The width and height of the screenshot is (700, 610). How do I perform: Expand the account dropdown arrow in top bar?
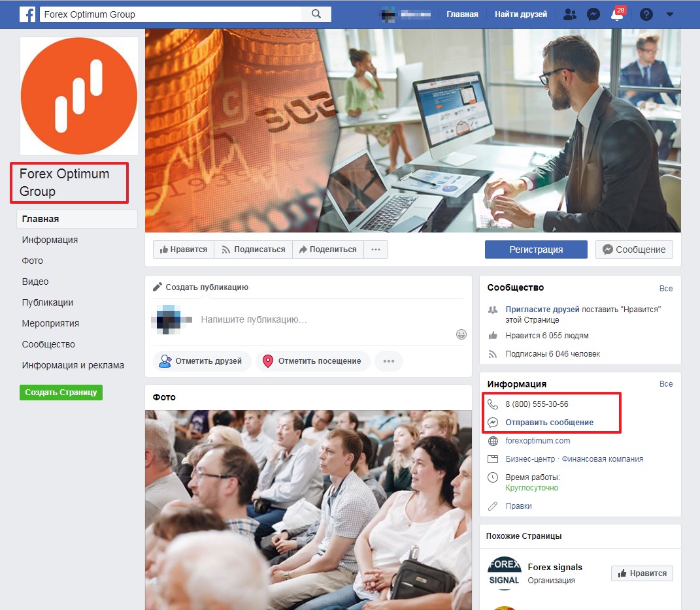[x=669, y=14]
